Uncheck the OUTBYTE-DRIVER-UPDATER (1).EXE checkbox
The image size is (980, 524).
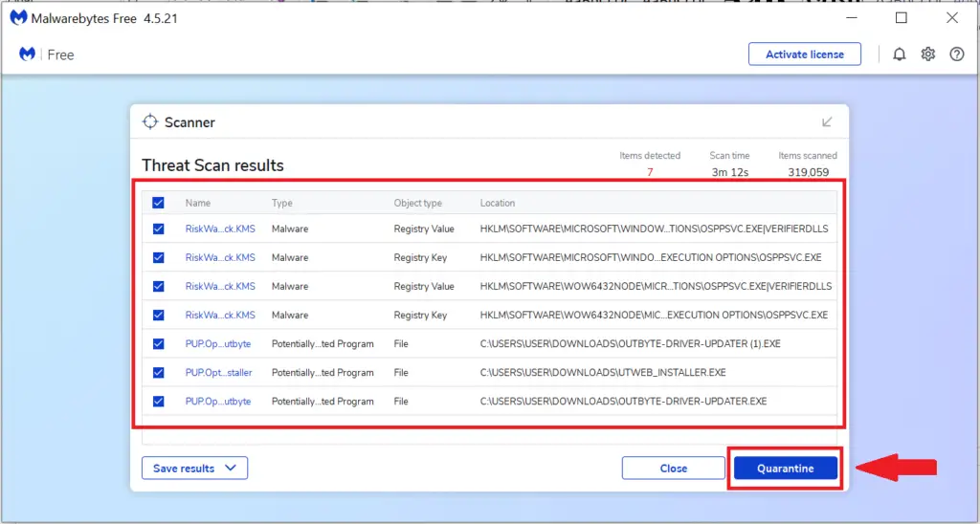tap(158, 344)
